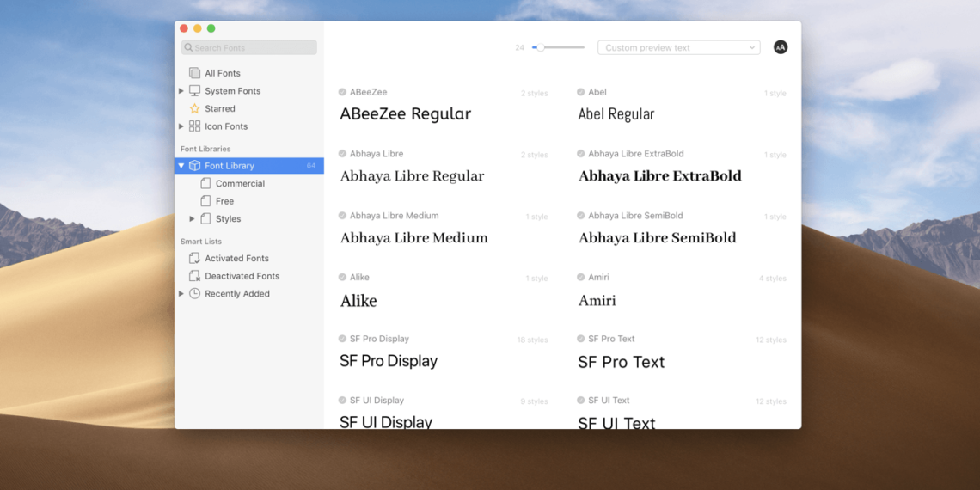980x490 pixels.
Task: Expand the Icon Fonts disclosure triangle
Action: (x=181, y=126)
